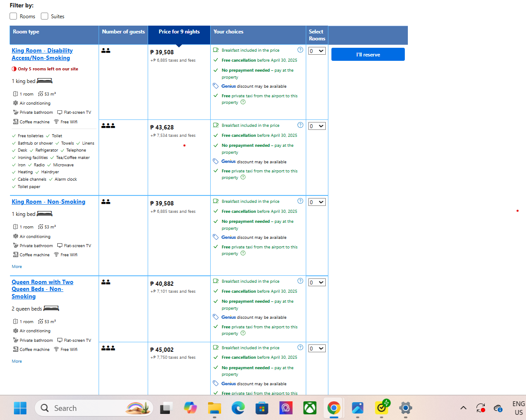
Task: Open the Xbox app in the taskbar
Action: point(310,408)
